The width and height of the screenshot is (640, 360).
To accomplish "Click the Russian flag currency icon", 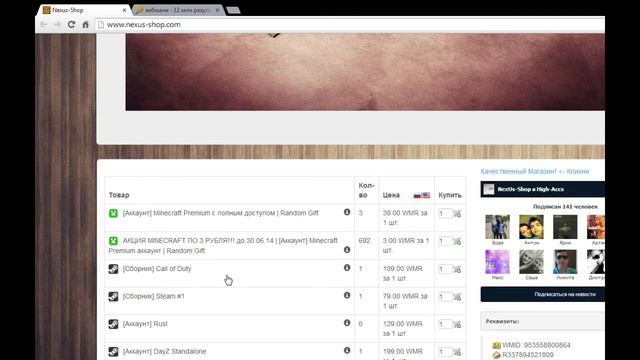I will click(x=417, y=196).
